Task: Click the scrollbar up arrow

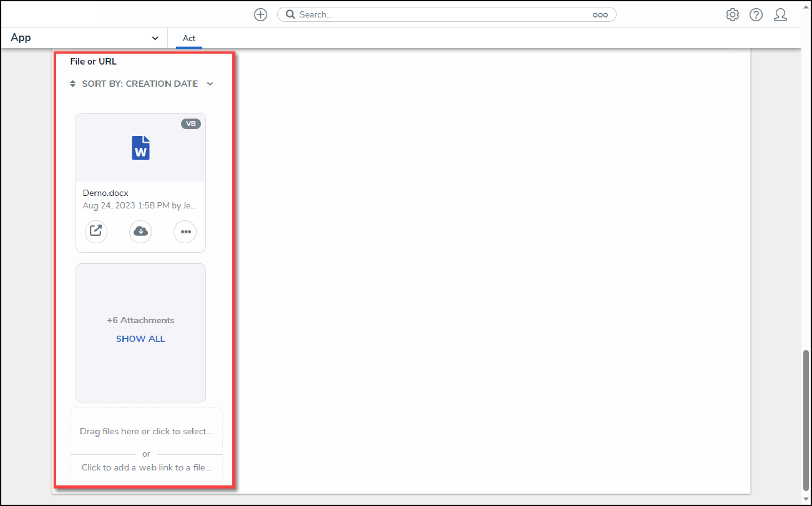Action: (806, 6)
